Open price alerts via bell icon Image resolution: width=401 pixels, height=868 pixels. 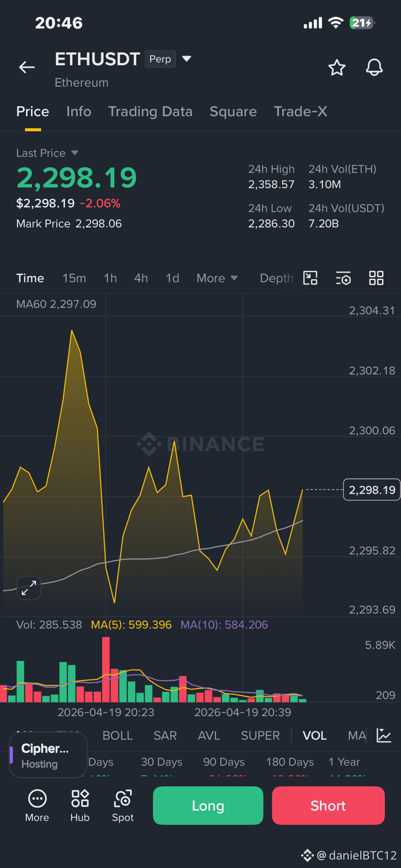click(374, 67)
